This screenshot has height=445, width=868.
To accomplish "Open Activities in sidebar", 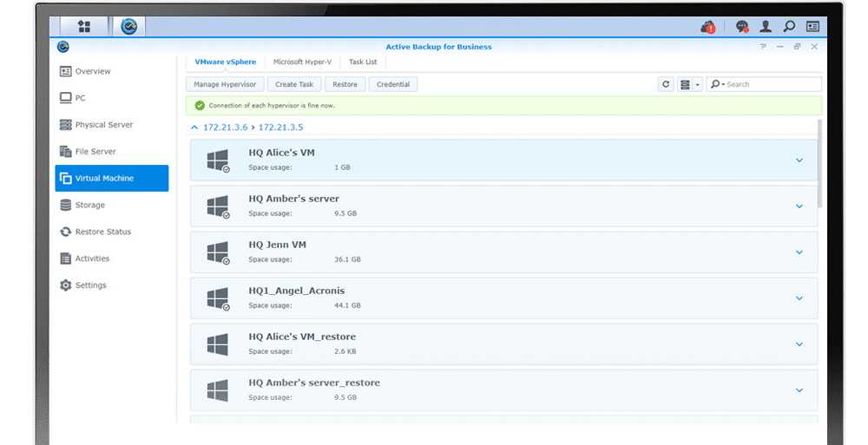I will click(112, 258).
